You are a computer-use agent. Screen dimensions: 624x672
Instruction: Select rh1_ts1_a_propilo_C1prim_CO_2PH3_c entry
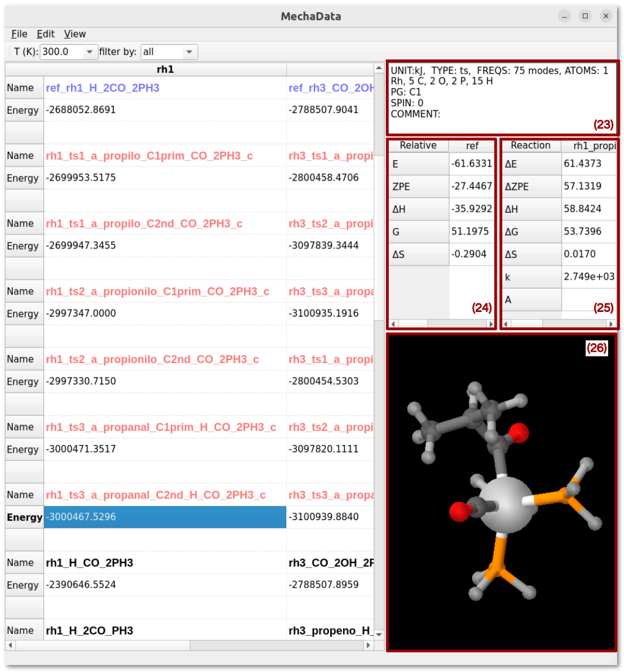165,155
